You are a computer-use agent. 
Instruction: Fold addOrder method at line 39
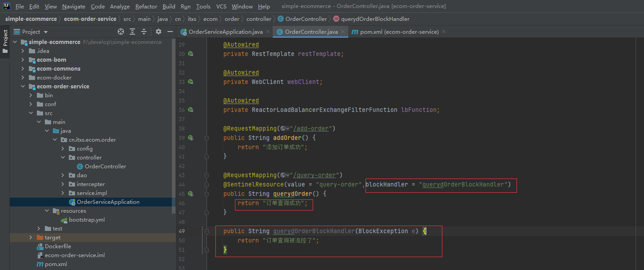207,138
